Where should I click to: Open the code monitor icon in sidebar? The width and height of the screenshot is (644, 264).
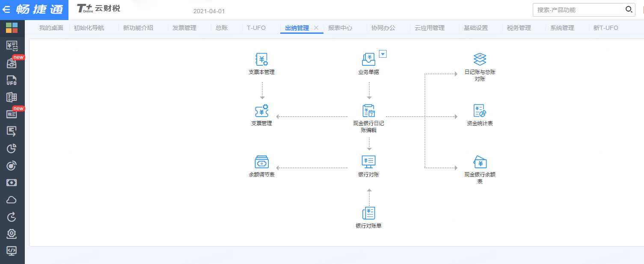(12, 251)
